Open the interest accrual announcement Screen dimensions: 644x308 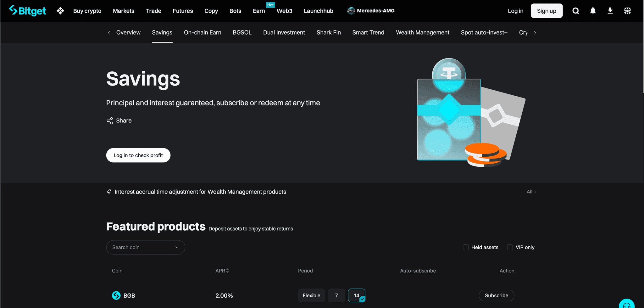(x=200, y=192)
